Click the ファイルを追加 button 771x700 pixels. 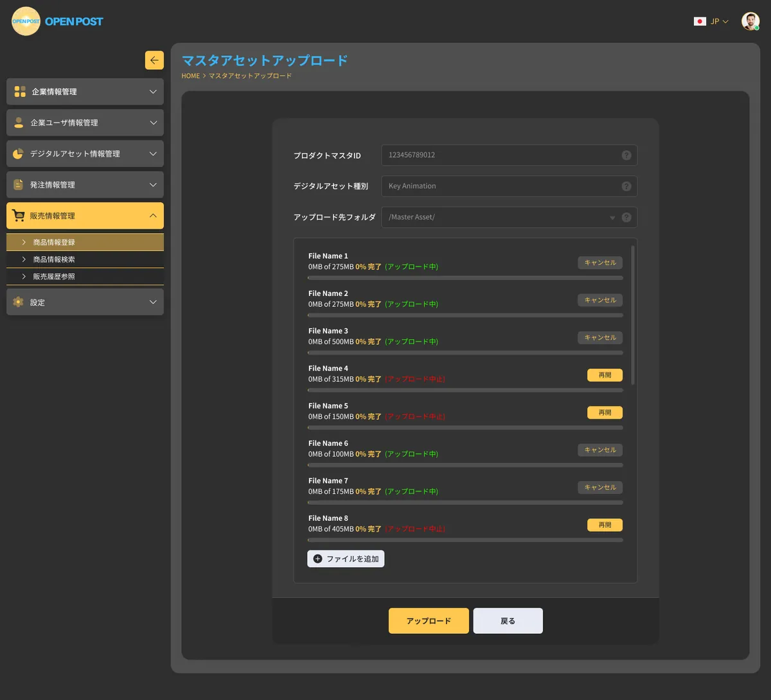point(346,559)
